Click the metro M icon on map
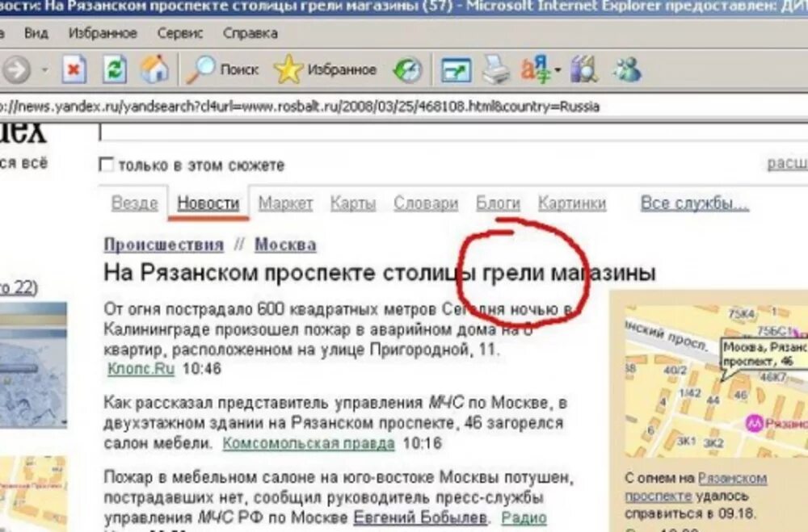 pyautogui.click(x=755, y=423)
